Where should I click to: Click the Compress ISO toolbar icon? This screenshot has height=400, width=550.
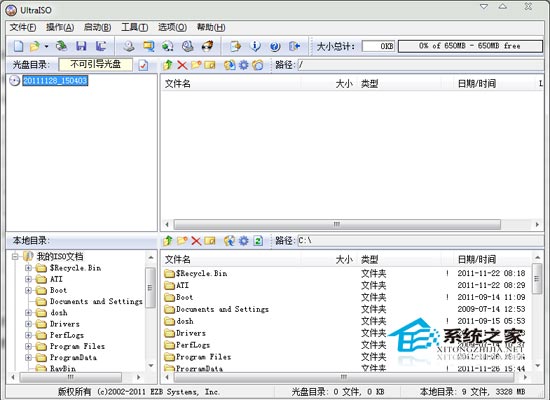click(149, 46)
